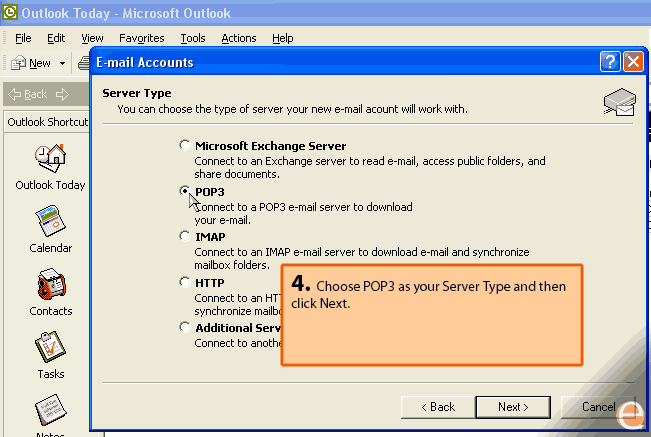Open the Tools menu
Screen dimensions: 651x437
193,38
